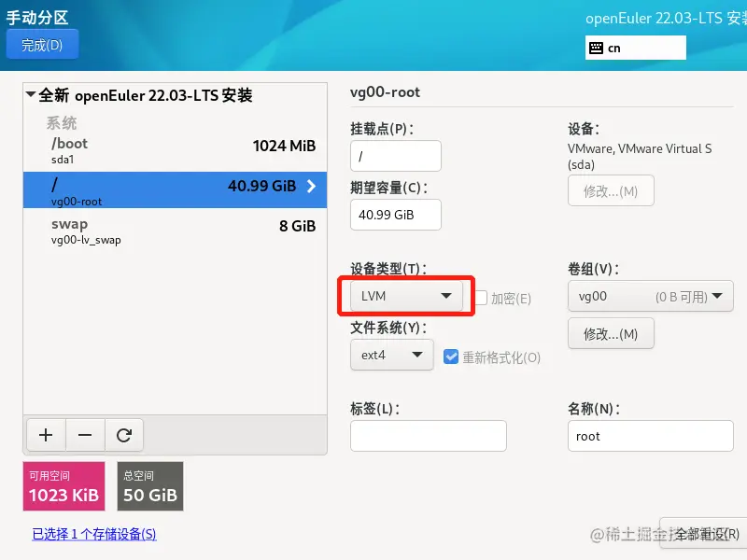
Task: Click the keyboard layout icon beside cn
Action: pos(596,48)
